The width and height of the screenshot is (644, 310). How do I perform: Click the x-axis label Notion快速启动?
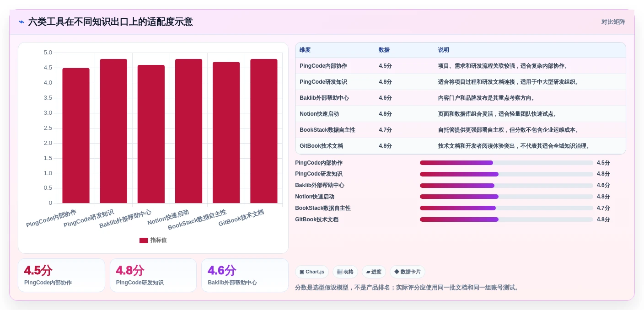tap(168, 218)
